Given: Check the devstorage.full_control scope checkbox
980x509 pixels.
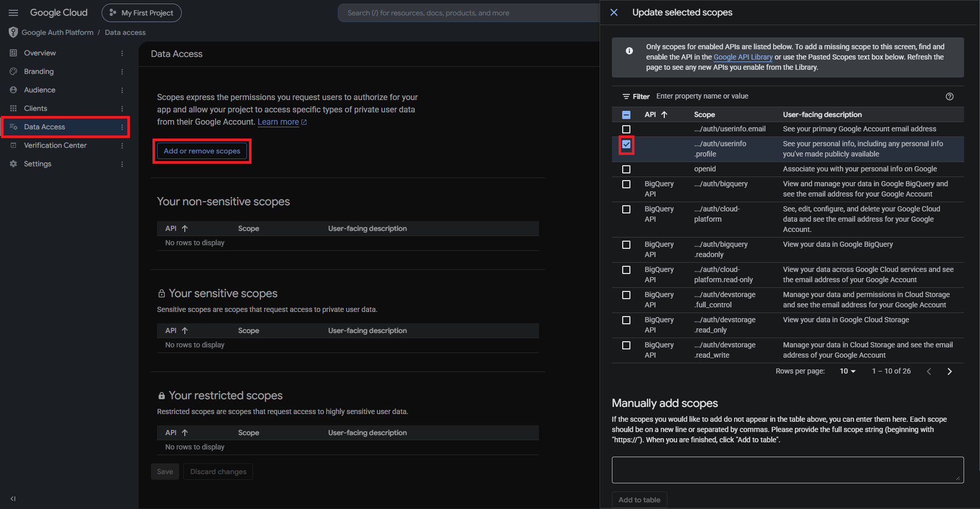Looking at the screenshot, I should [626, 295].
